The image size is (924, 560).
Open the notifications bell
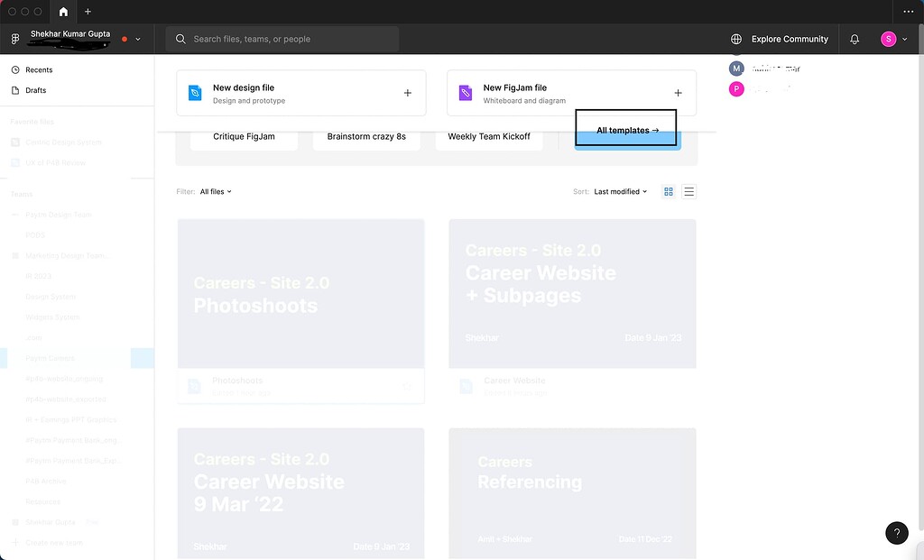(x=855, y=39)
